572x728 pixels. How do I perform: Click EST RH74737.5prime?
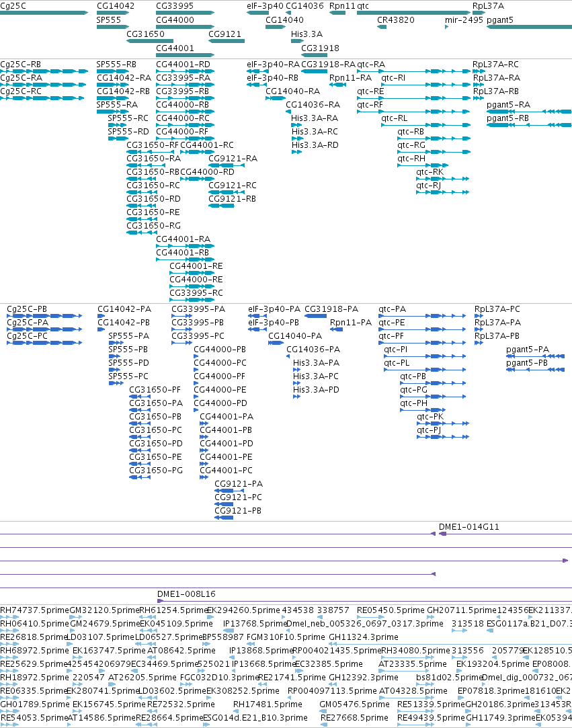pyautogui.click(x=34, y=610)
